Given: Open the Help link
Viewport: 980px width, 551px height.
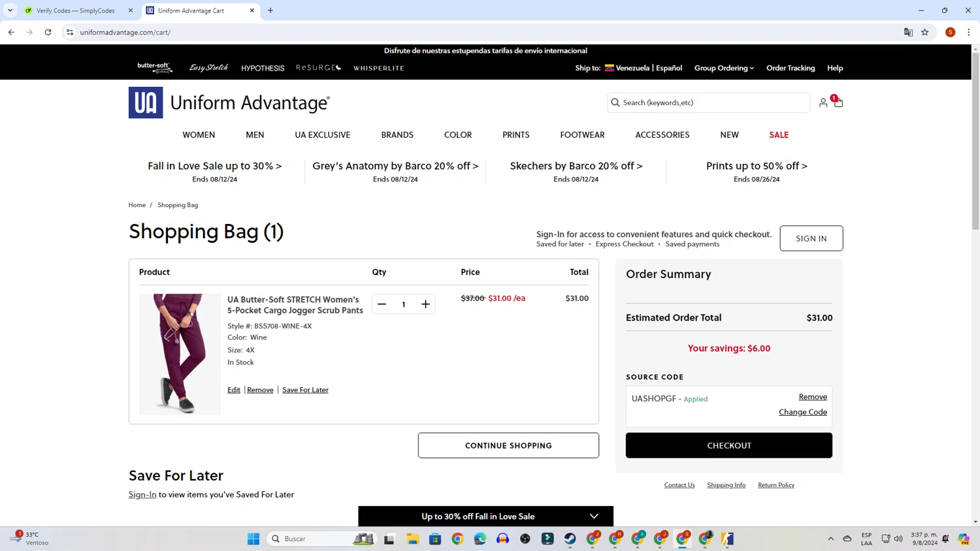Looking at the screenshot, I should pos(835,68).
